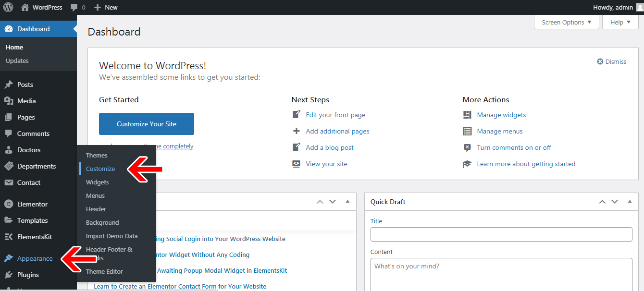Click the WordPress logo icon

pos(8,7)
